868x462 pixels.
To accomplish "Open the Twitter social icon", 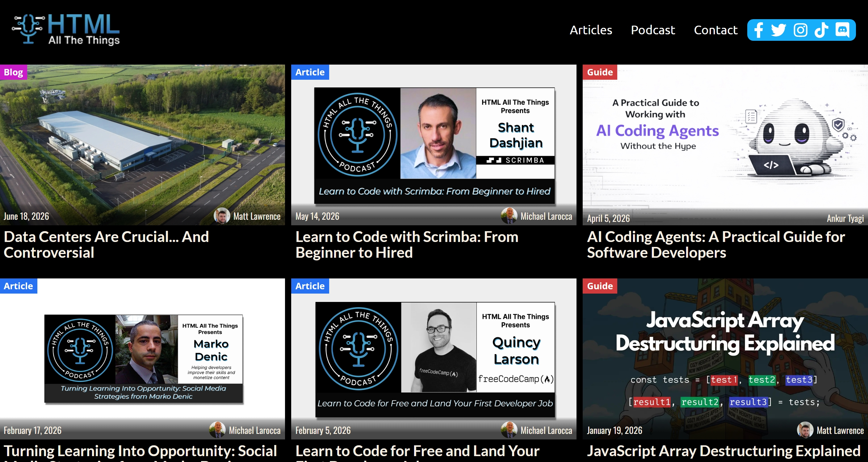I will coord(778,30).
